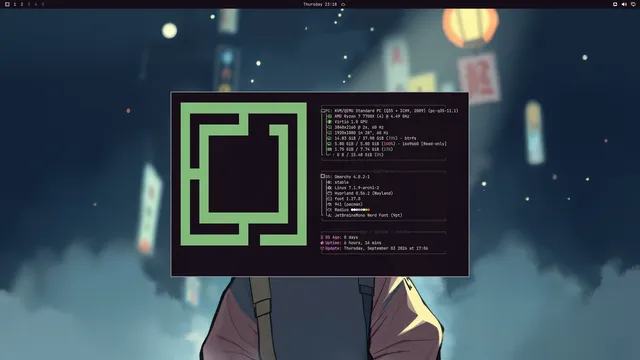The width and height of the screenshot is (640, 360).
Task: Click the btrfs disk usage line
Action: coord(375,138)
